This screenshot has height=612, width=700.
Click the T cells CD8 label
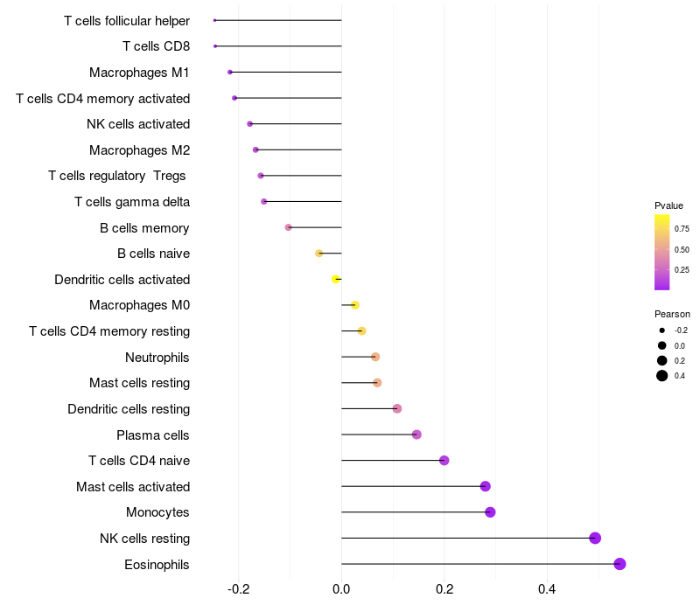[x=157, y=46]
